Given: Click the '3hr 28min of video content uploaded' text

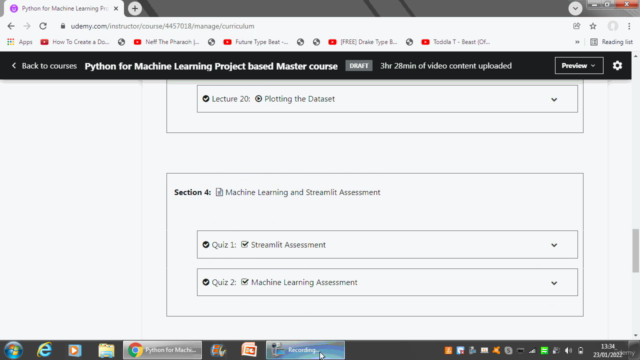Looking at the screenshot, I should [x=446, y=66].
